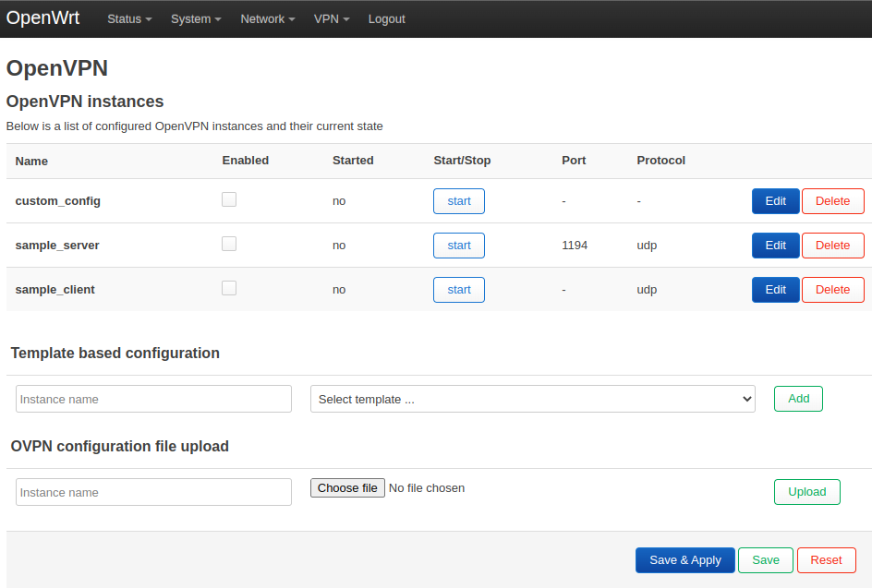This screenshot has height=588, width=872.
Task: Open the Select template dropdown
Action: point(532,399)
